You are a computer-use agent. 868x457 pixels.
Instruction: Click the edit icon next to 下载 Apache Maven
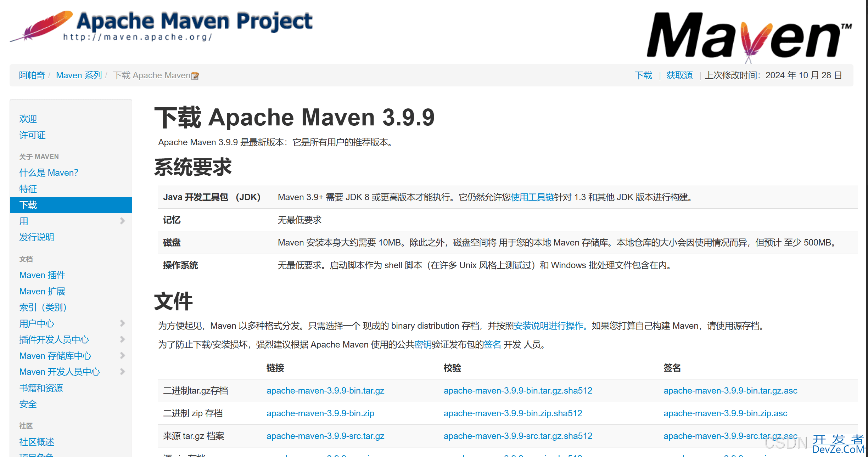pyautogui.click(x=195, y=76)
